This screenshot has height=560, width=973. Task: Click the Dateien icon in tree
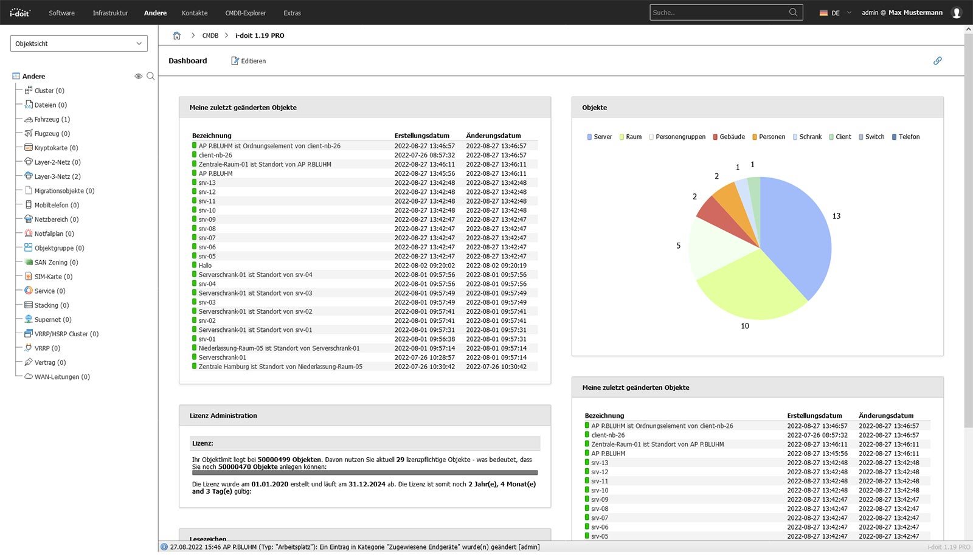[29, 105]
